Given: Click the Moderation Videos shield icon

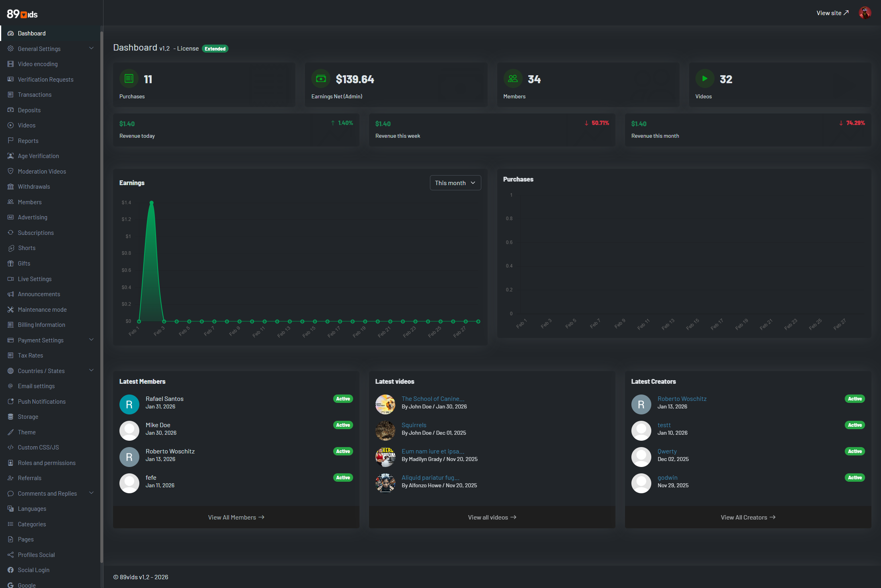Looking at the screenshot, I should coord(11,172).
